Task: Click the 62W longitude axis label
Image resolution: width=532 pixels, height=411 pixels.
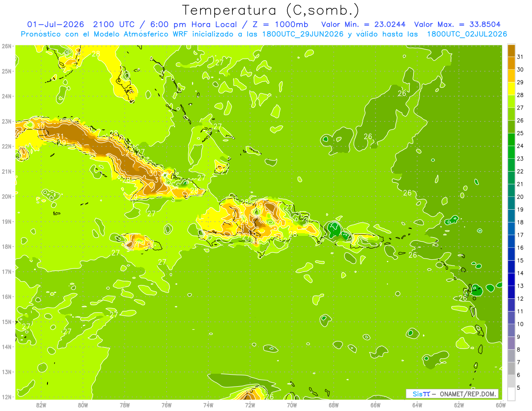Action: [x=459, y=405]
